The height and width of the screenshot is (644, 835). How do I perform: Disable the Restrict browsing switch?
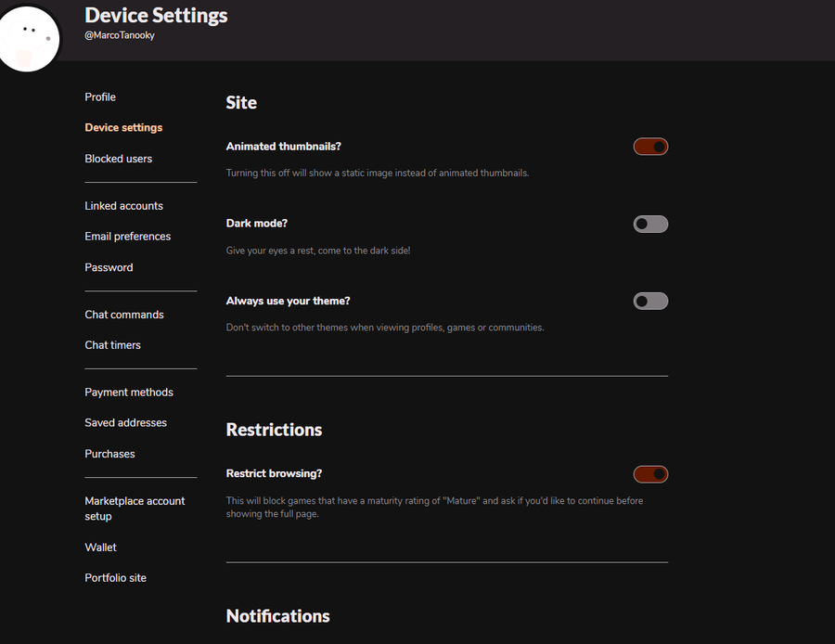click(650, 474)
